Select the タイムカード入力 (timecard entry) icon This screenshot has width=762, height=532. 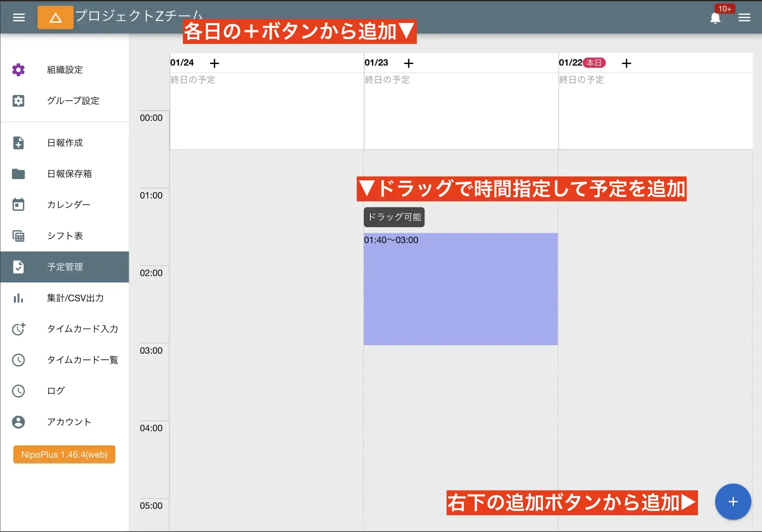[18, 329]
